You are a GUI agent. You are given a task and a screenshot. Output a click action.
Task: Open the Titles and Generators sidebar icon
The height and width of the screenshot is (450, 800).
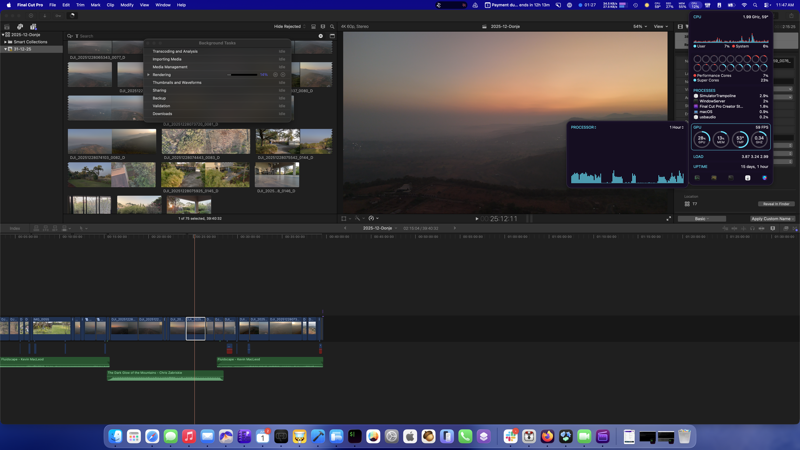(33, 27)
